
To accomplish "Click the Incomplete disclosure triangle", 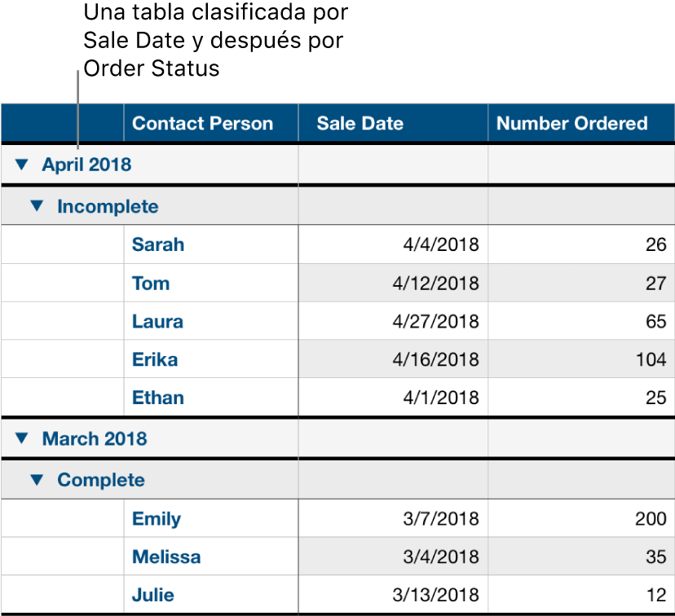I will [x=37, y=206].
